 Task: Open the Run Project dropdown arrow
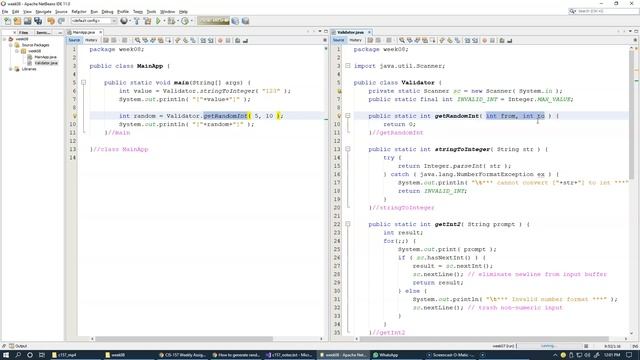pyautogui.click(x=164, y=21)
